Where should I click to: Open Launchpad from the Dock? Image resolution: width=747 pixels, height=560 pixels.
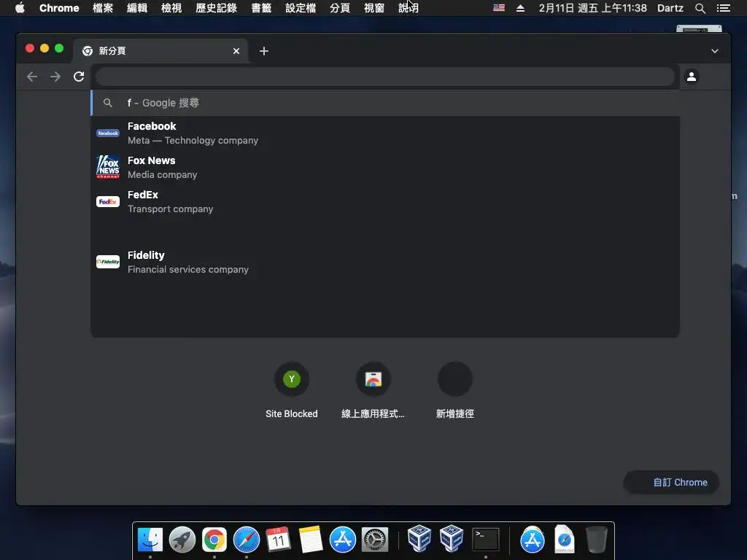coord(182,540)
